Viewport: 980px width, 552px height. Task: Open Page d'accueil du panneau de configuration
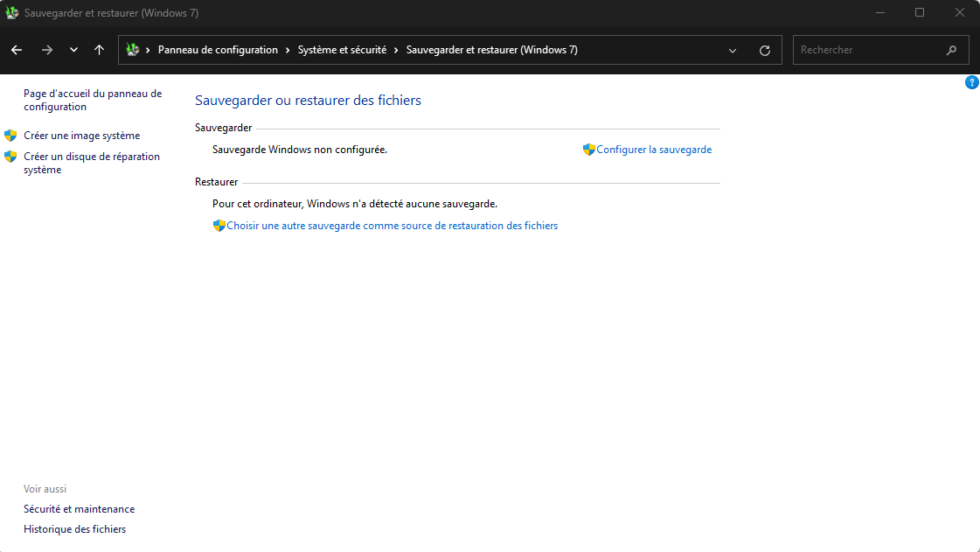click(93, 100)
